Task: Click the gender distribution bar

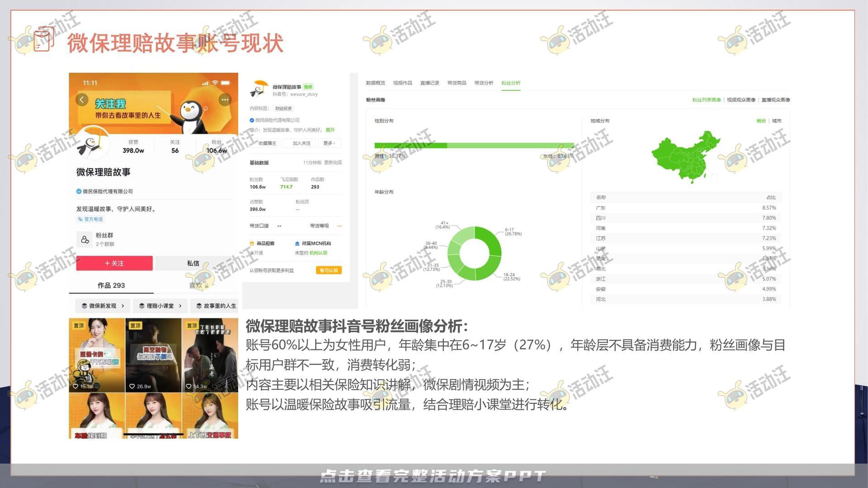Action: pyautogui.click(x=474, y=145)
